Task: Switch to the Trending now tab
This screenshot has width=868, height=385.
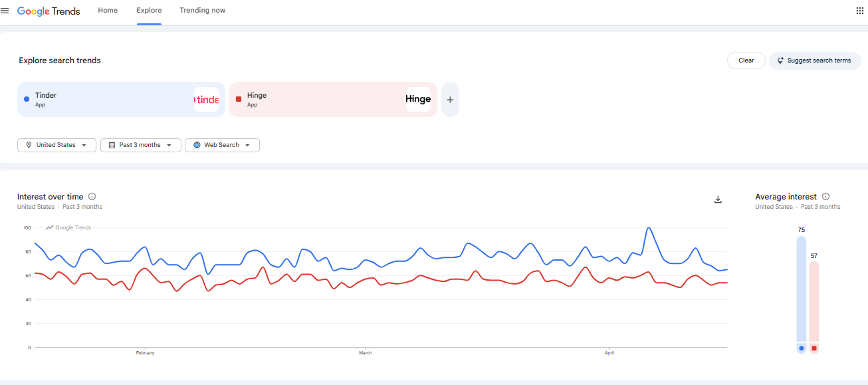Action: click(202, 11)
